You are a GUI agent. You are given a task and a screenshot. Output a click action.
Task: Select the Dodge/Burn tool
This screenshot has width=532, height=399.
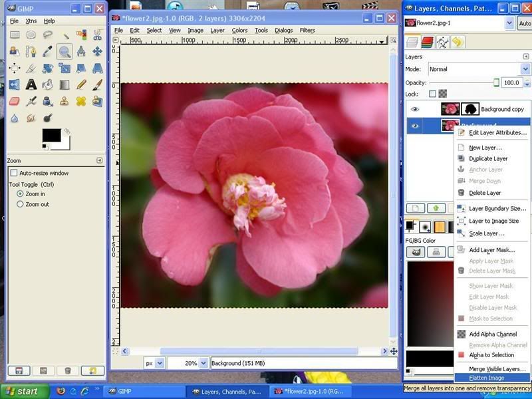[47, 118]
